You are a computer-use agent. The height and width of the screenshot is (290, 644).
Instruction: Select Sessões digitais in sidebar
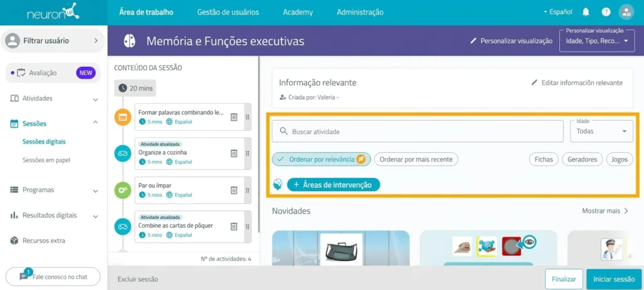pos(44,142)
